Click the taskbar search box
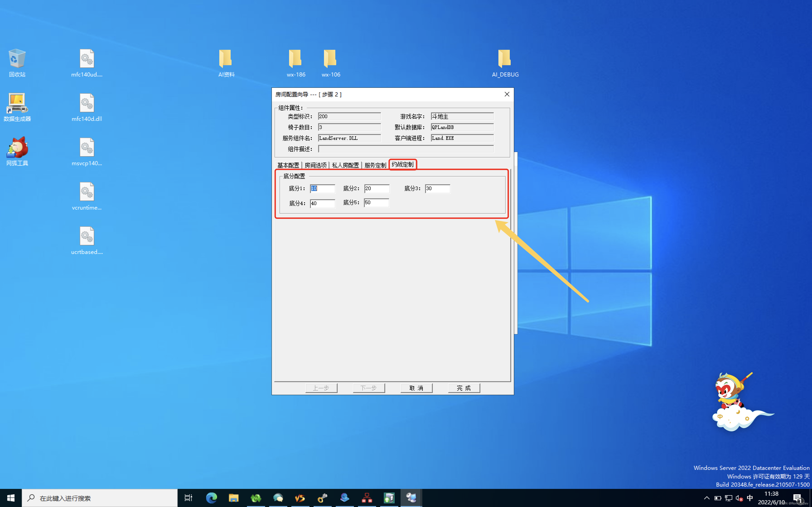 [101, 498]
